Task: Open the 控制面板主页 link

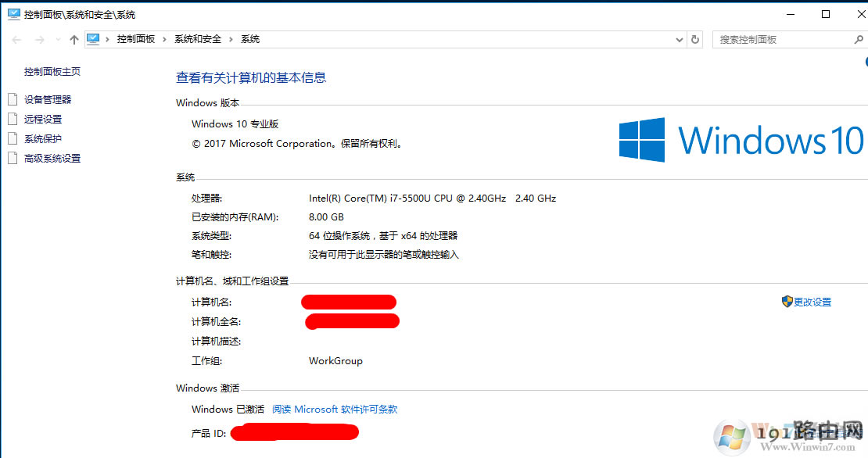Action: pyautogui.click(x=52, y=72)
